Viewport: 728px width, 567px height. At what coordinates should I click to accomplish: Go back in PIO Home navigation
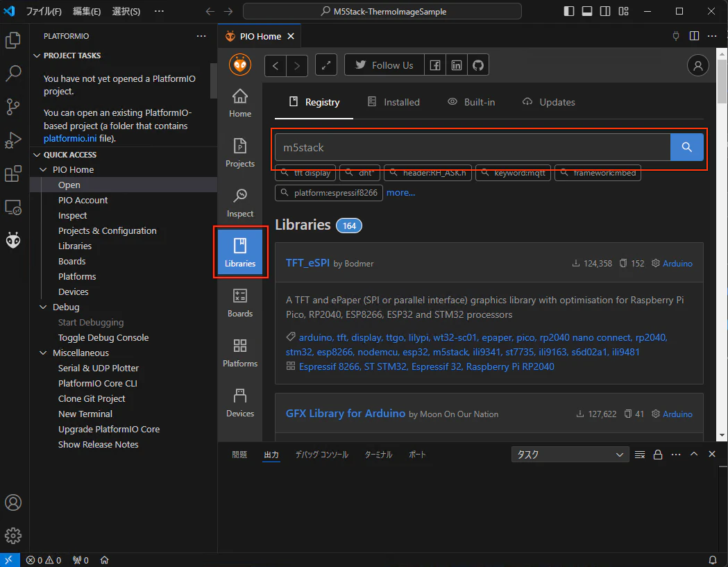pos(276,65)
